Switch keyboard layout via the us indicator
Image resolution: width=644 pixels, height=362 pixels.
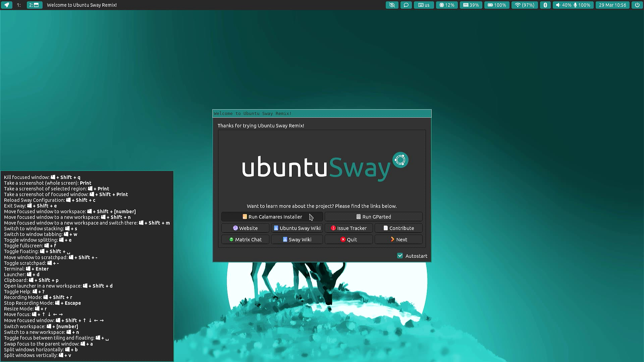click(x=424, y=5)
